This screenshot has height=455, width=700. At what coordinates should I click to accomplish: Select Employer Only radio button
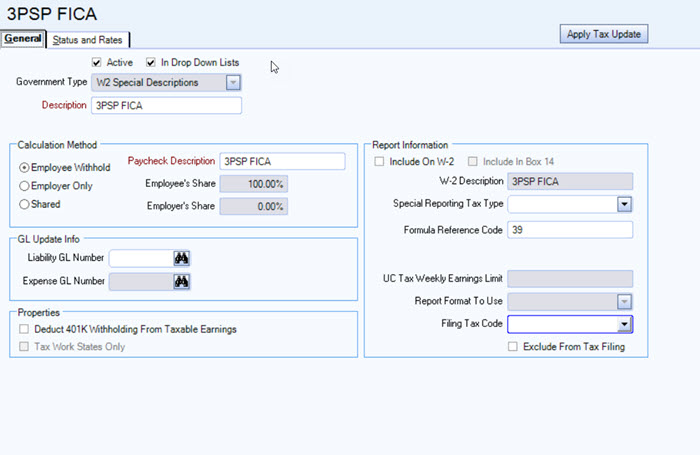pos(25,185)
